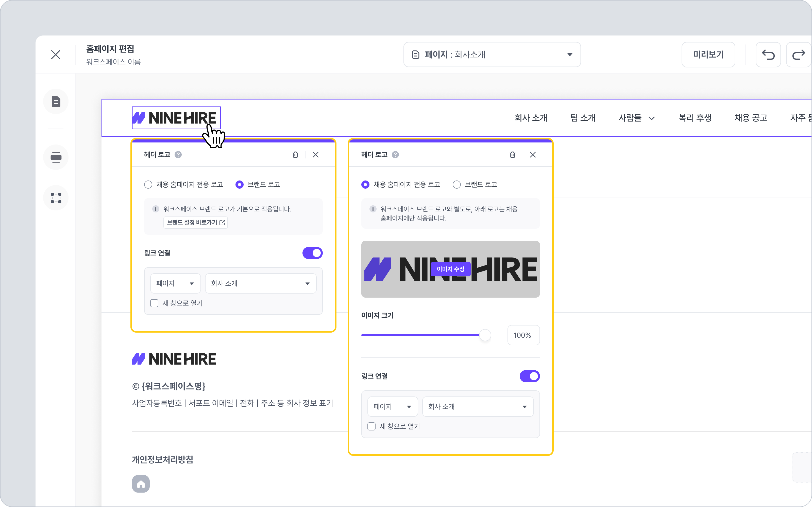Click the redo arrow icon
Image resolution: width=812 pixels, height=507 pixels.
pos(799,55)
